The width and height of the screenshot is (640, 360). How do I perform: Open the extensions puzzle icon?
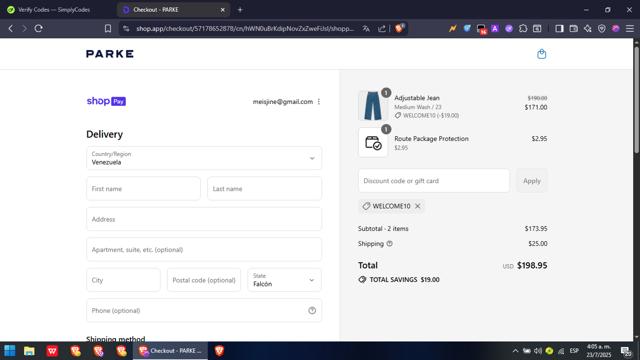pyautogui.click(x=523, y=29)
